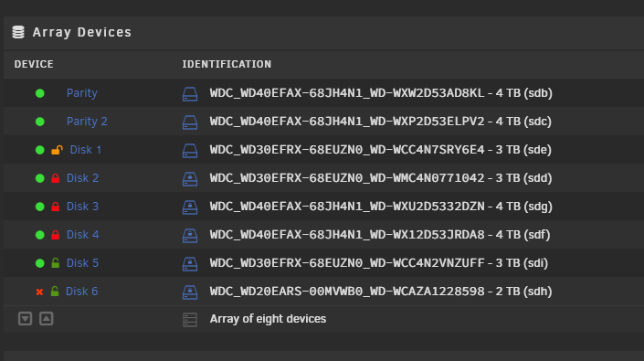Click the drive icon beside sdg identification

click(190, 207)
